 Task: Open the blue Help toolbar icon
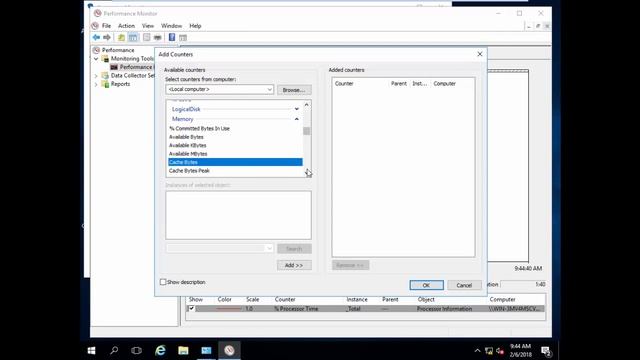172,38
